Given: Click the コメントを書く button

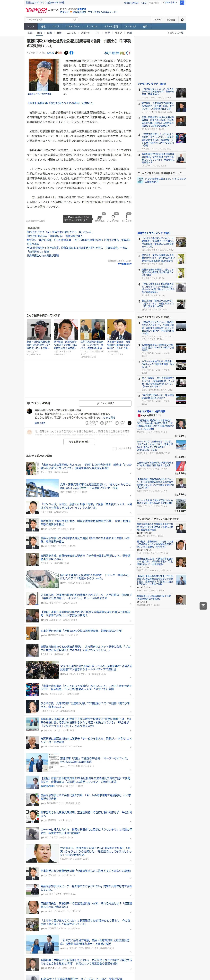Looking at the screenshot, I should (x=105, y=403).
